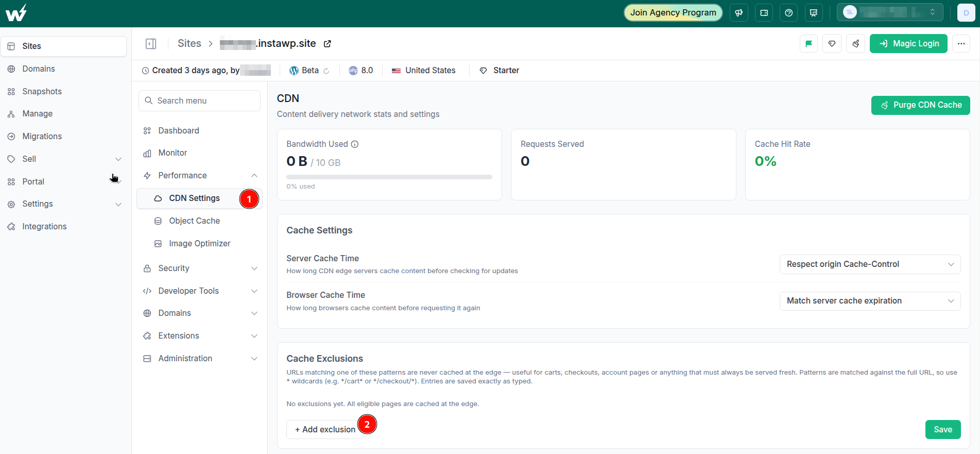The height and width of the screenshot is (454, 980).
Task: Click the InstaWP logo in the header
Action: [x=16, y=13]
